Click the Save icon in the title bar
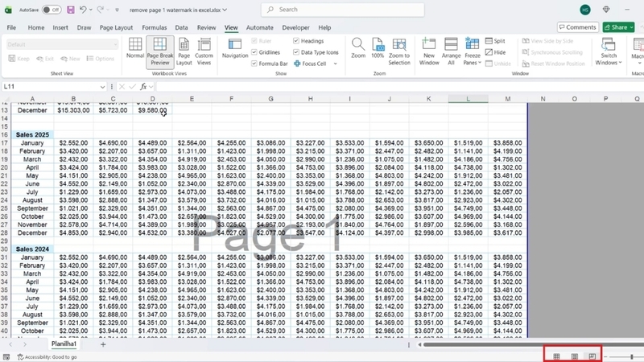 (71, 10)
